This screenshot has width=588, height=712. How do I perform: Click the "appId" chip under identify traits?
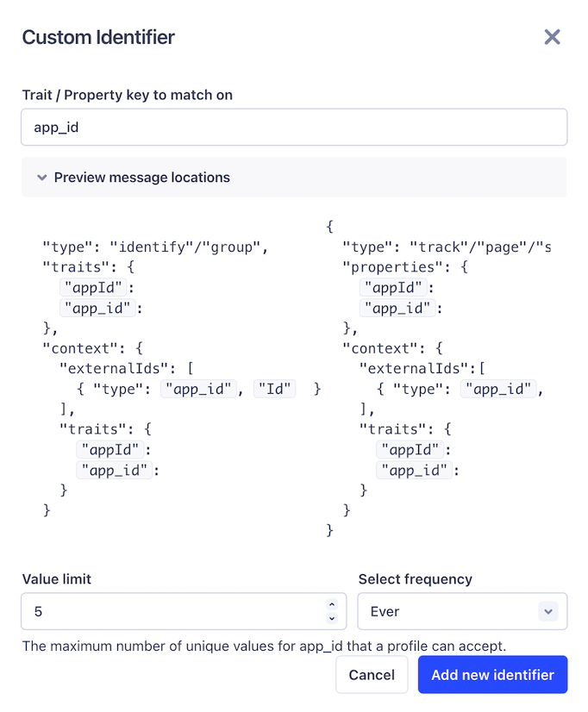[92, 287]
